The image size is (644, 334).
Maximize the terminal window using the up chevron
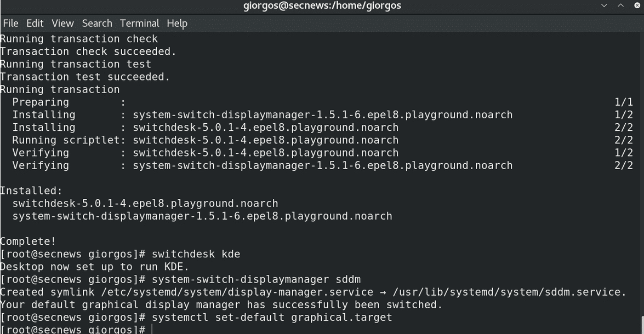point(620,5)
